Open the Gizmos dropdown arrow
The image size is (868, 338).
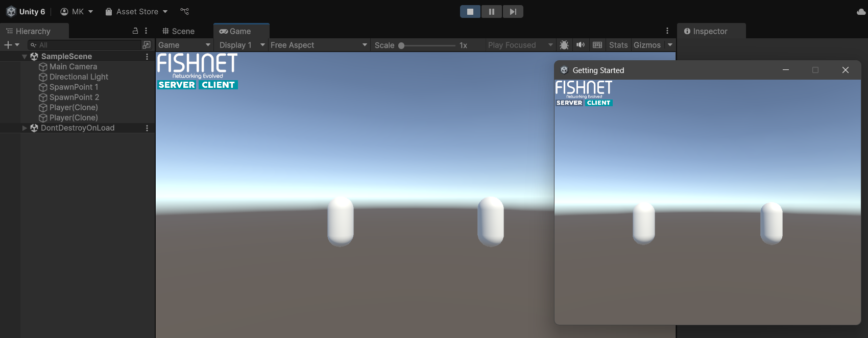670,45
